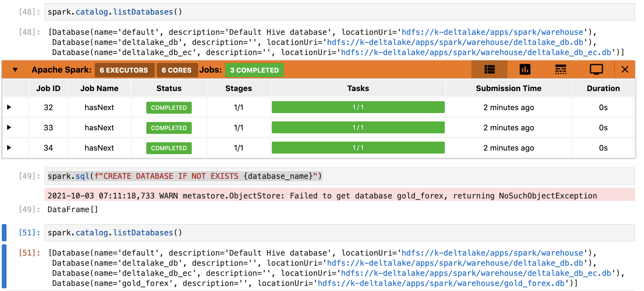This screenshot has height=291, width=644.
Task: Click hasNext name of job 33
Action: pyautogui.click(x=99, y=128)
